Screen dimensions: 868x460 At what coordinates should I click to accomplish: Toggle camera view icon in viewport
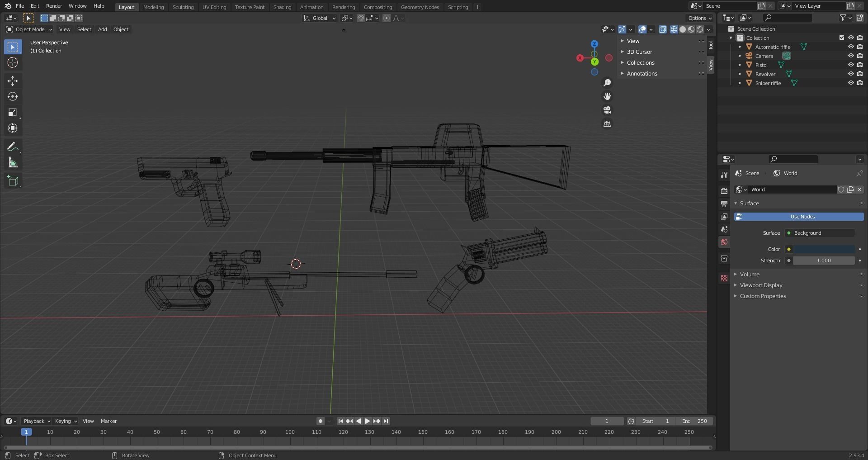pos(607,110)
